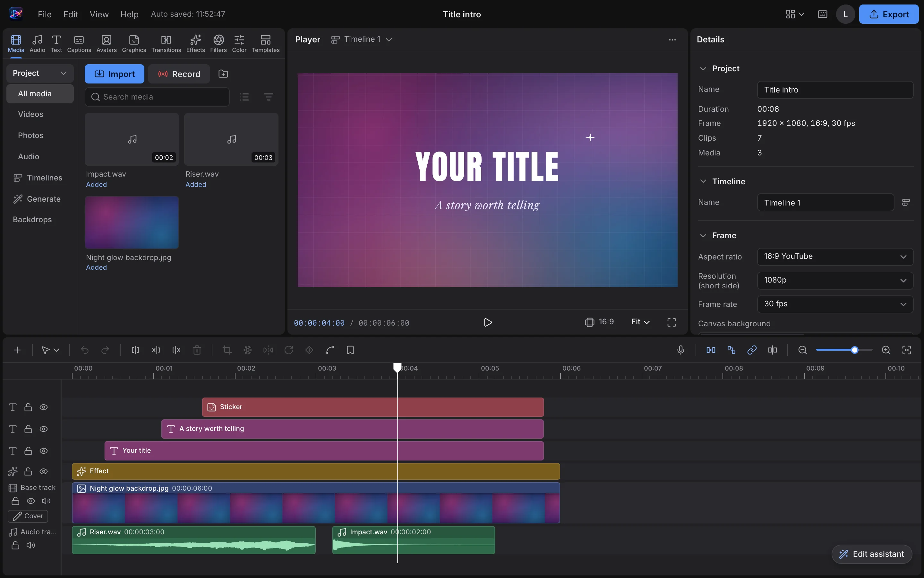Open the Effects panel

[x=195, y=44]
